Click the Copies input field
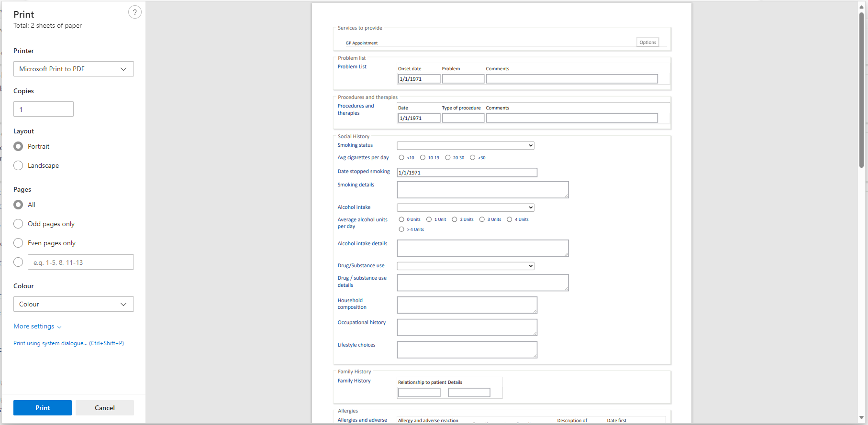This screenshot has width=868, height=425. point(44,109)
